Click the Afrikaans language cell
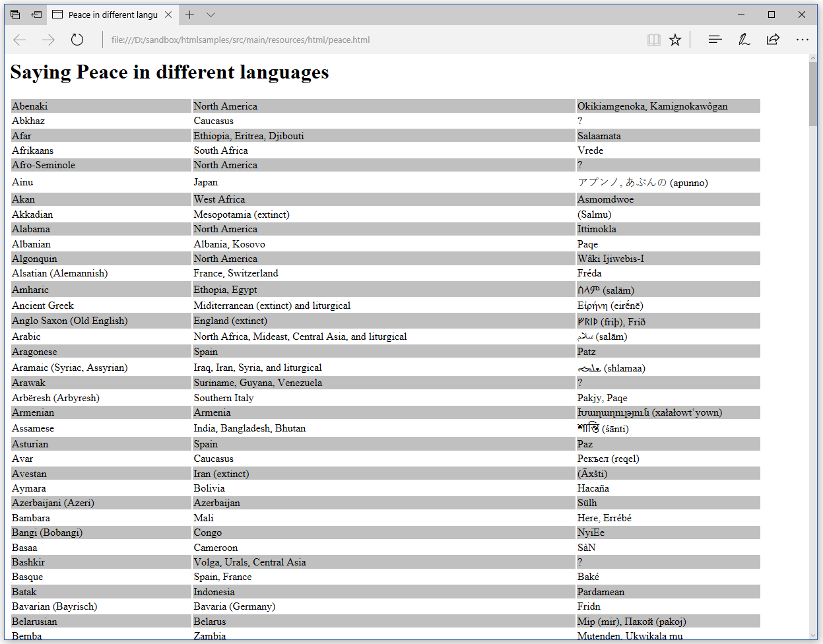The height and width of the screenshot is (644, 823). [101, 150]
